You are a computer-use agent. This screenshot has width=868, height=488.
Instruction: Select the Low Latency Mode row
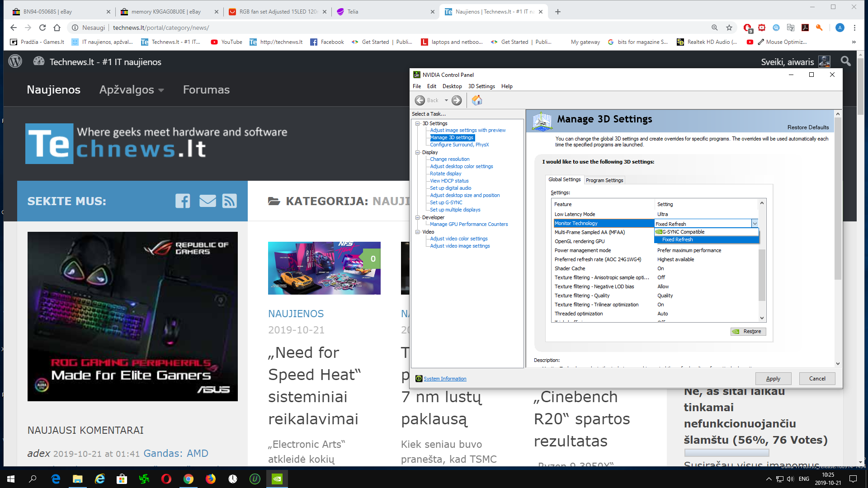pyautogui.click(x=656, y=214)
